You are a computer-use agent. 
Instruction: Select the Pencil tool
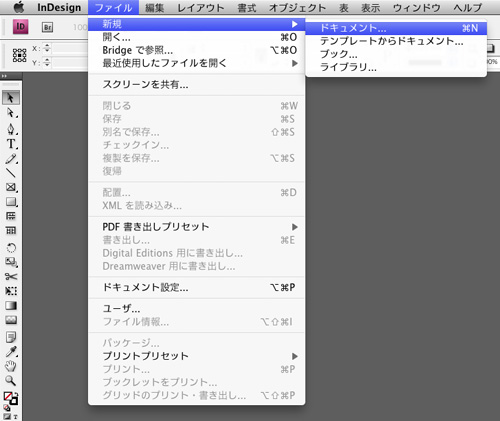[11, 159]
